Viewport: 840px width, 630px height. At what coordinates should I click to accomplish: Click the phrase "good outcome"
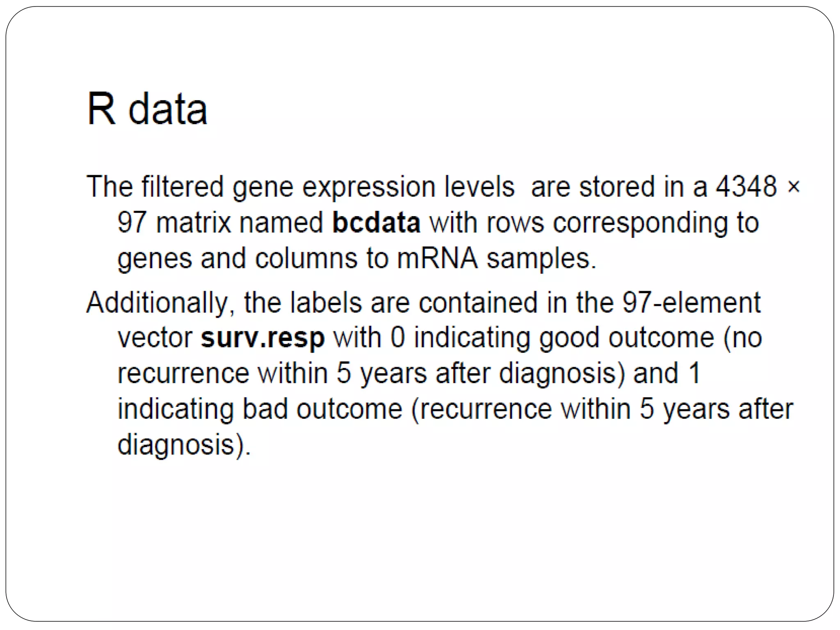[x=627, y=339]
